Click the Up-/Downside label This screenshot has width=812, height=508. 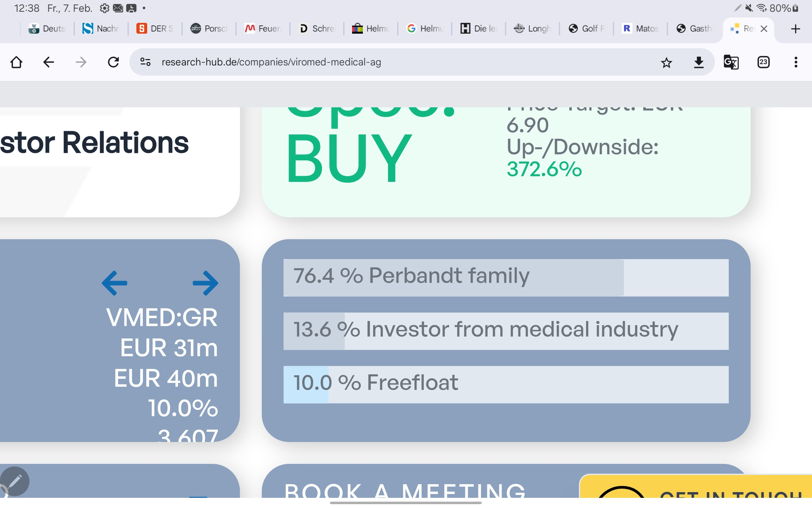[x=582, y=147]
